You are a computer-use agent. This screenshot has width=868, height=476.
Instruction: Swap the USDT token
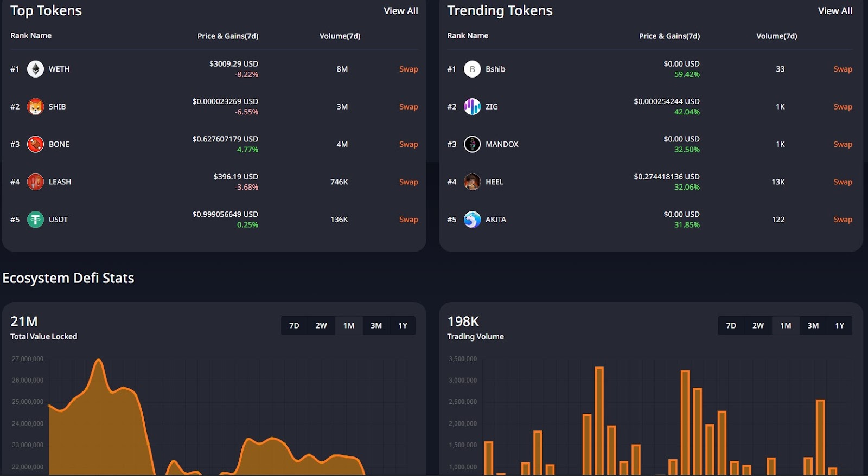[409, 220]
